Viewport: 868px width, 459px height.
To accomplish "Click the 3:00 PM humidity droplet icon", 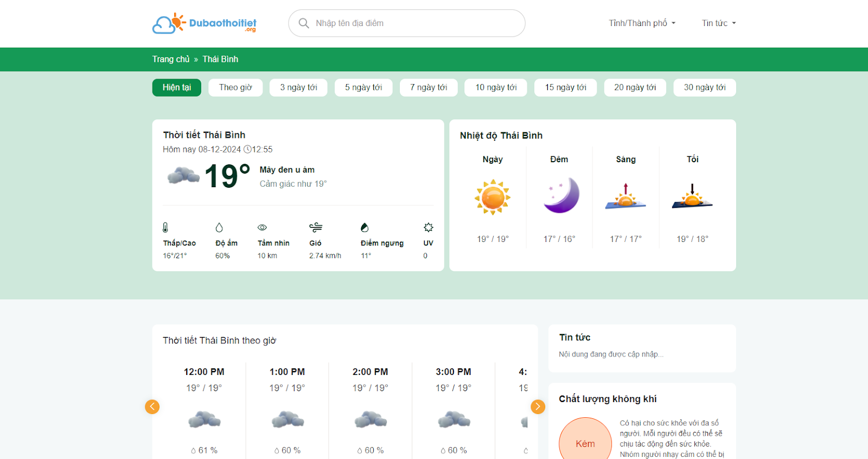I will (x=443, y=450).
